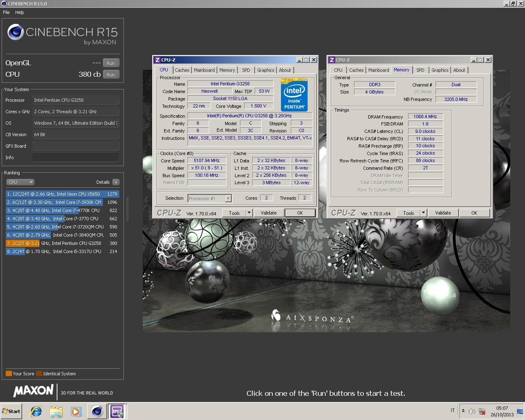The width and height of the screenshot is (525, 420).
Task: Switch to SPD tab in right CPU-Z
Action: (x=420, y=70)
